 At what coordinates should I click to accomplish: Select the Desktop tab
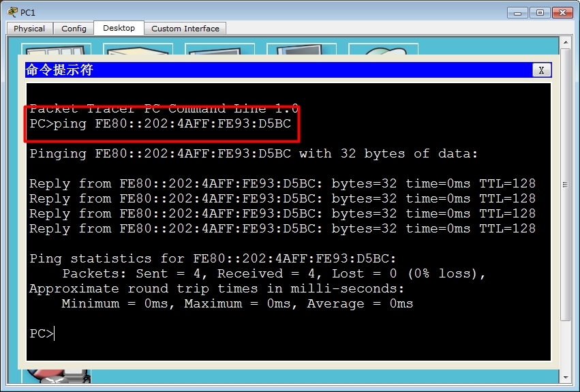point(119,28)
